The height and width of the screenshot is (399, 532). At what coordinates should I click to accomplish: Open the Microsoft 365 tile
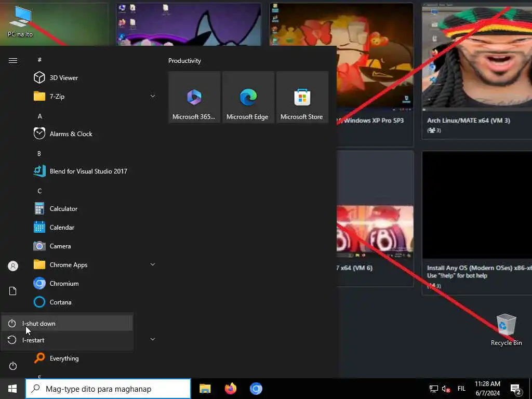click(194, 97)
